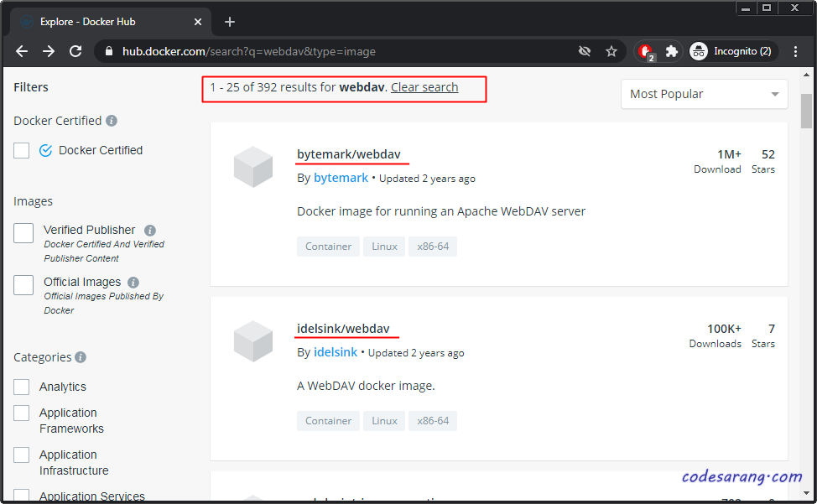The width and height of the screenshot is (817, 504).
Task: Open the red ad-blocker extension icon
Action: pos(646,51)
